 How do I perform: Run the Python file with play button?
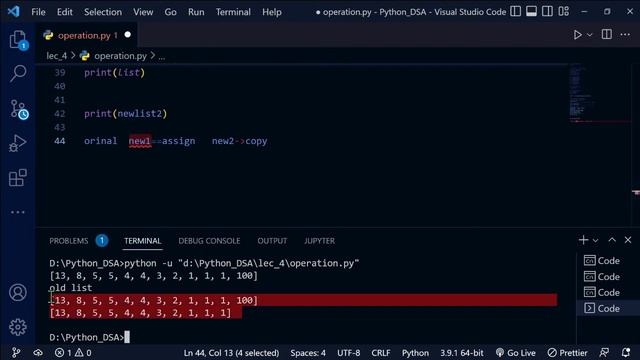577,35
